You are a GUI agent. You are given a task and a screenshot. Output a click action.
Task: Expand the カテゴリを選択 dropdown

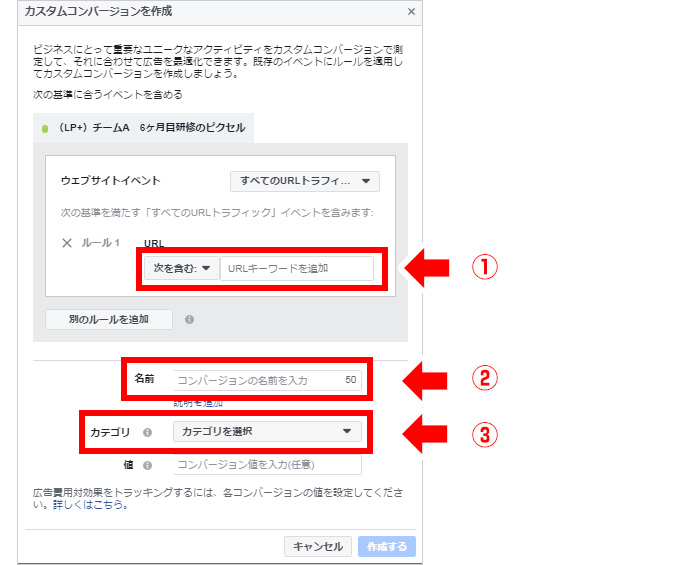pyautogui.click(x=267, y=432)
